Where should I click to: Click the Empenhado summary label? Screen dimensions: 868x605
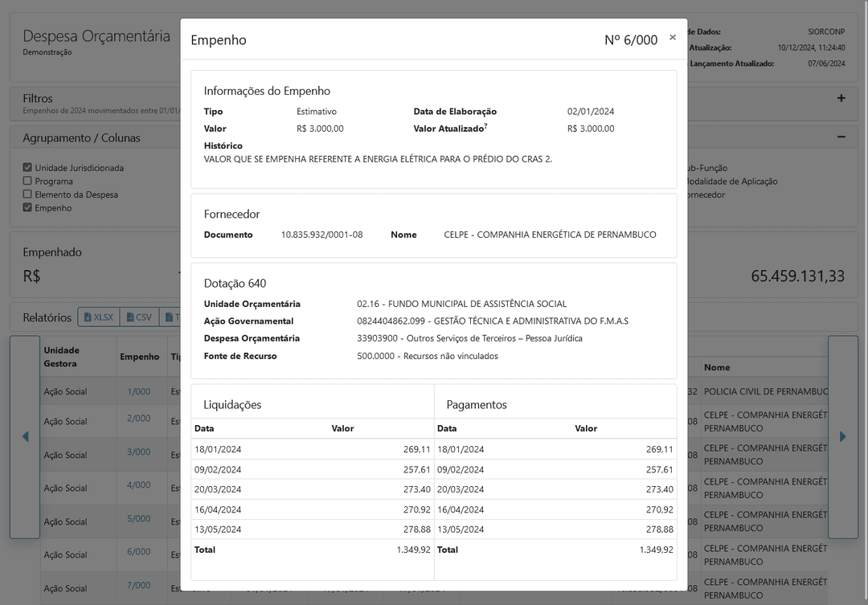[x=52, y=252]
